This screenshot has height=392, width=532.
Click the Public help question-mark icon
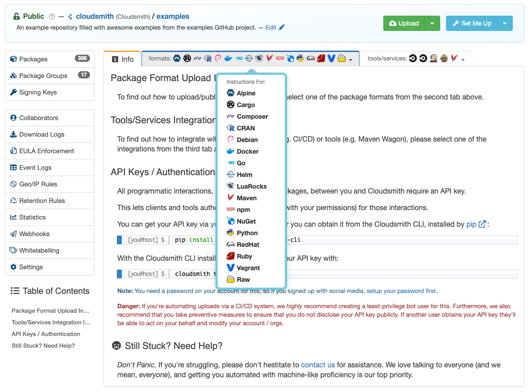51,17
